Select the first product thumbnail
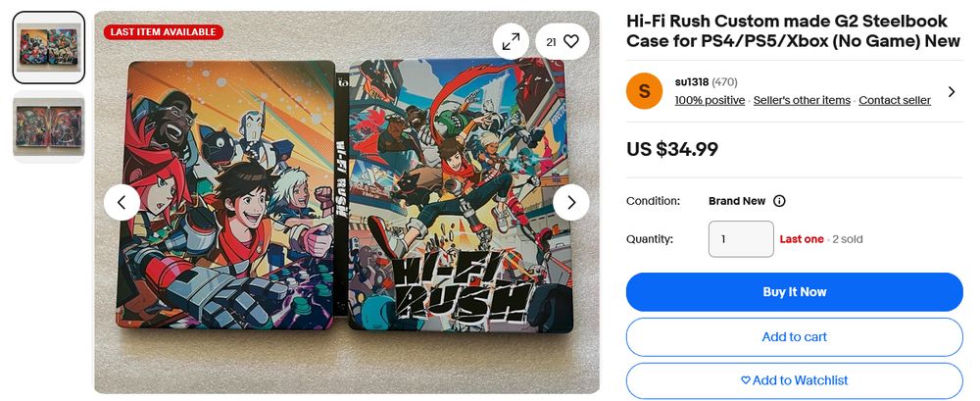Screen dimensions: 980x401 click(x=49, y=47)
